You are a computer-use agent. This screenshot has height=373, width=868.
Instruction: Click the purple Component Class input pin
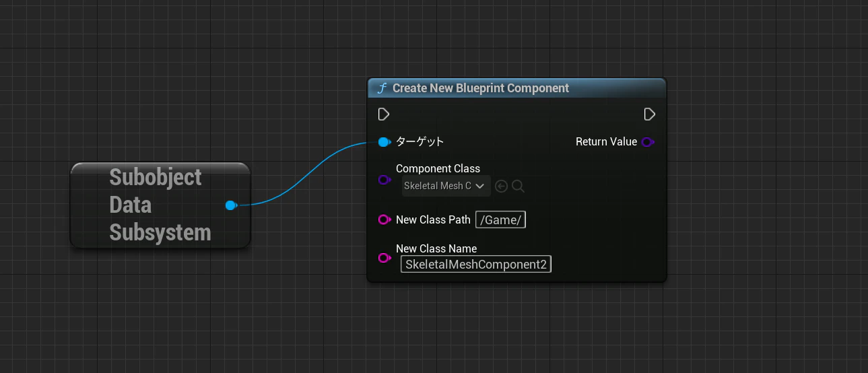click(x=385, y=180)
